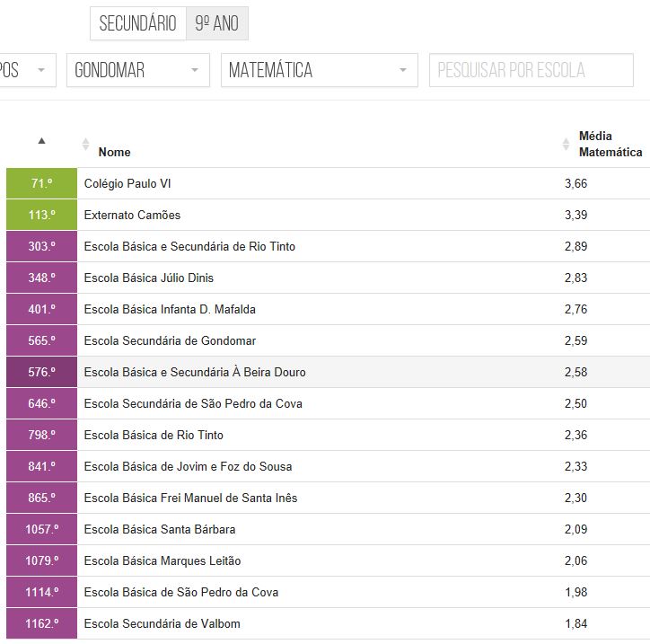The width and height of the screenshot is (650, 644).
Task: Click the green 113.º rank badge
Action: point(41,215)
